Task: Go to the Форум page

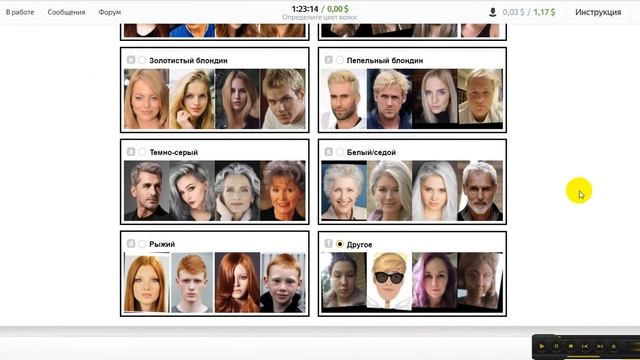Action: 110,12
